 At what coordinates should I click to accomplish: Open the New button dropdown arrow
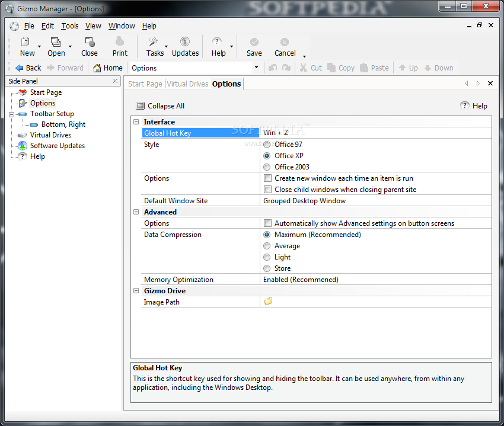tap(39, 47)
